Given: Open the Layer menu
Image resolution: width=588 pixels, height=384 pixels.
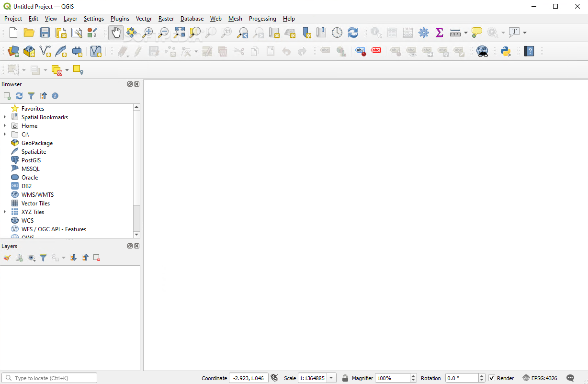Looking at the screenshot, I should [70, 19].
